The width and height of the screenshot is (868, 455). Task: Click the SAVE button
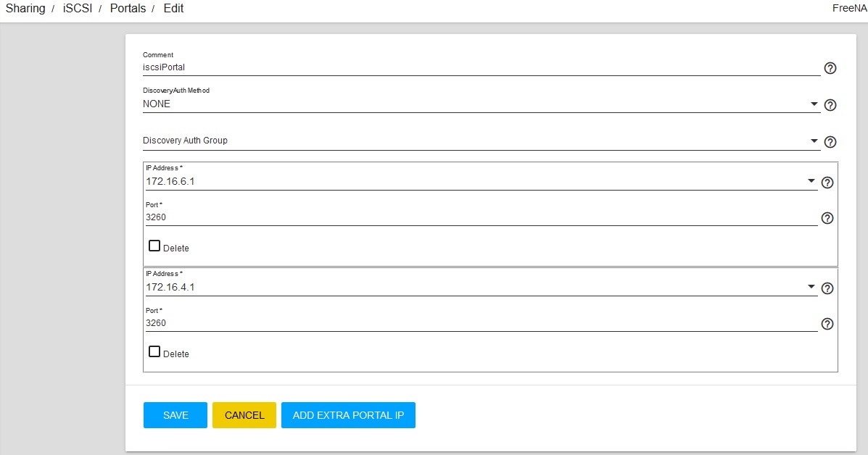click(x=175, y=415)
